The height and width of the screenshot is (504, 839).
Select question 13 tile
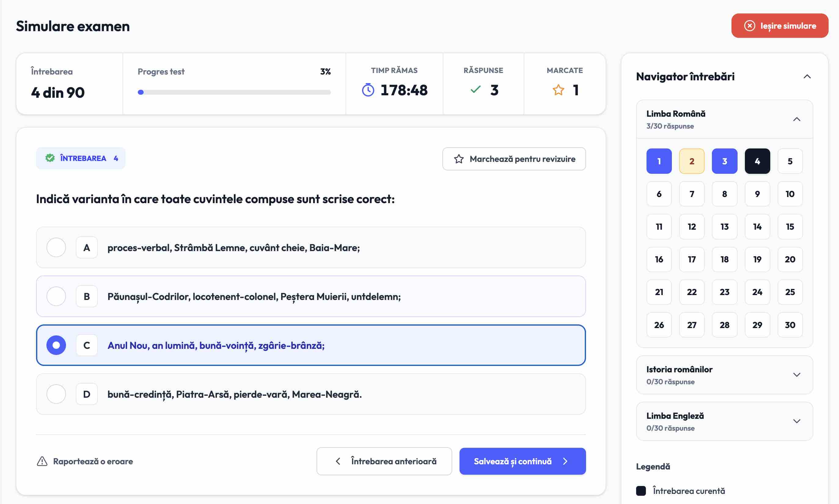point(724,227)
